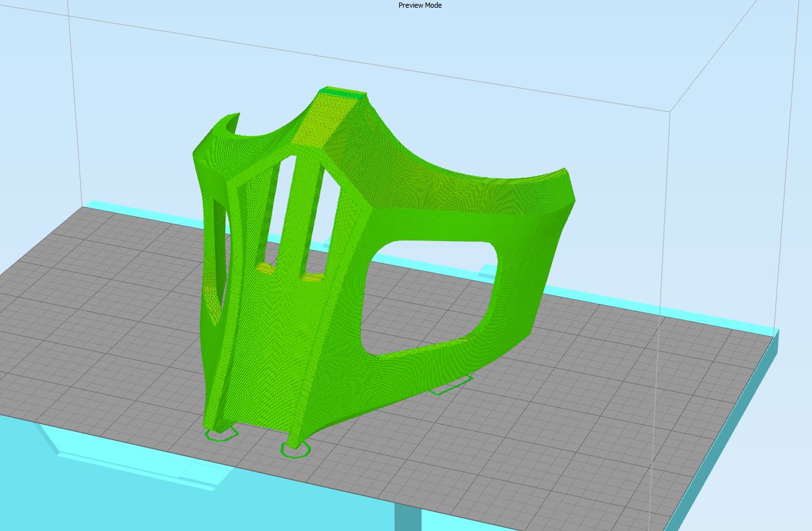Click the Preview Mode label at top
812x531 pixels.
(420, 5)
